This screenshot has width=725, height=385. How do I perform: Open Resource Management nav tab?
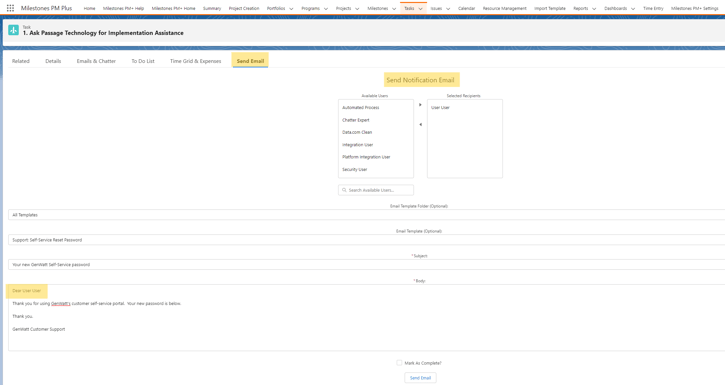click(x=504, y=8)
